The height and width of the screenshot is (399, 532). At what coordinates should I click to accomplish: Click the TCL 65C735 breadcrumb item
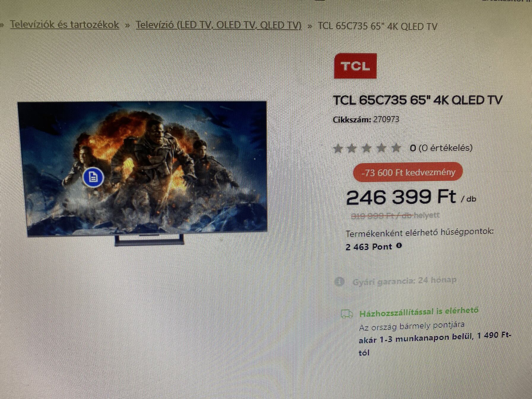[378, 26]
